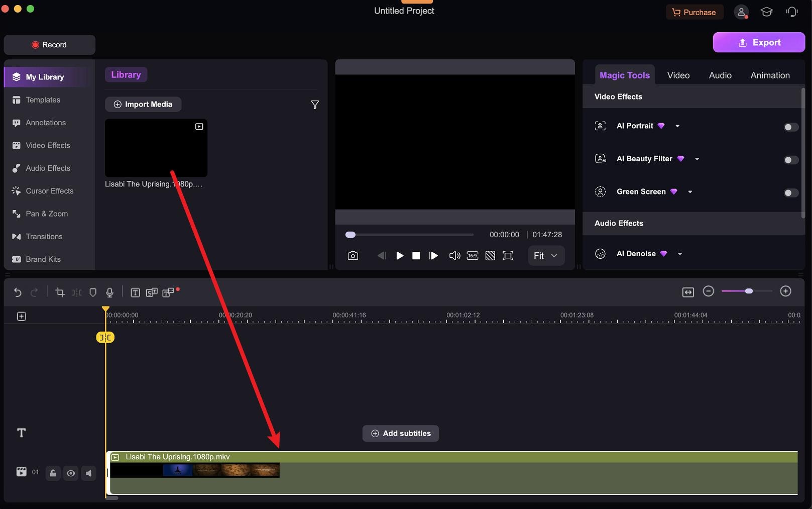Zoom out the timeline with minus

coord(709,291)
